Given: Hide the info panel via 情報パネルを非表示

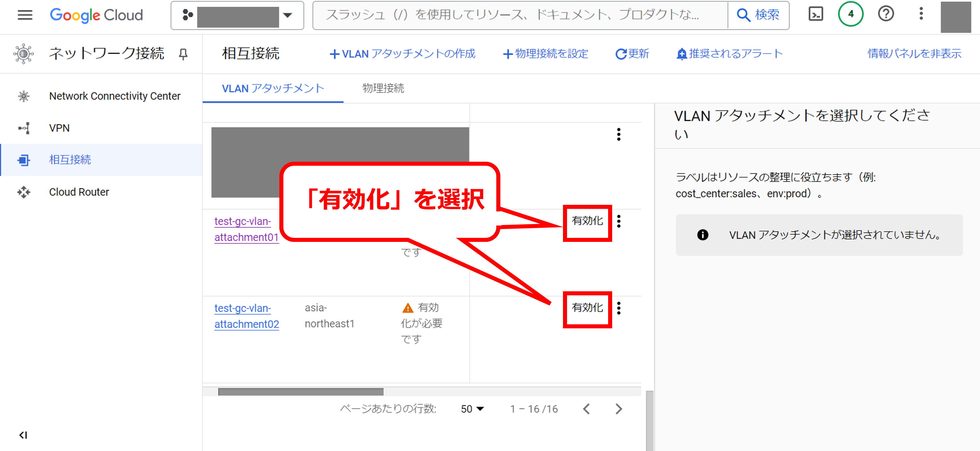Looking at the screenshot, I should coord(914,54).
